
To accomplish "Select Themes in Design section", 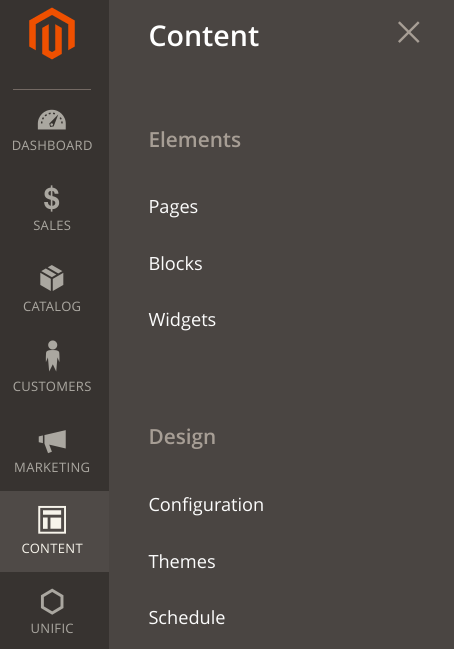I will pos(182,562).
